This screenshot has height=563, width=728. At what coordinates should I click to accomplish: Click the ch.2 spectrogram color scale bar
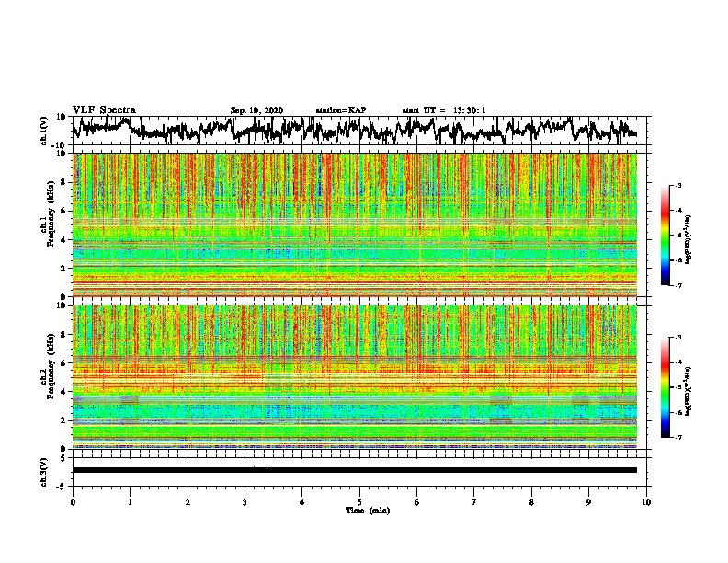point(665,387)
